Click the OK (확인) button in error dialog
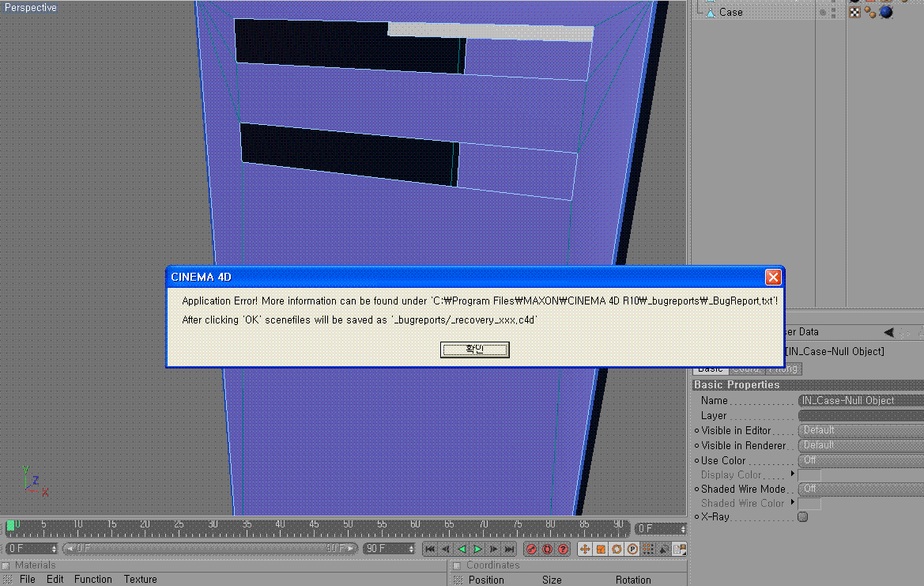The width and height of the screenshot is (924, 586). [x=474, y=350]
